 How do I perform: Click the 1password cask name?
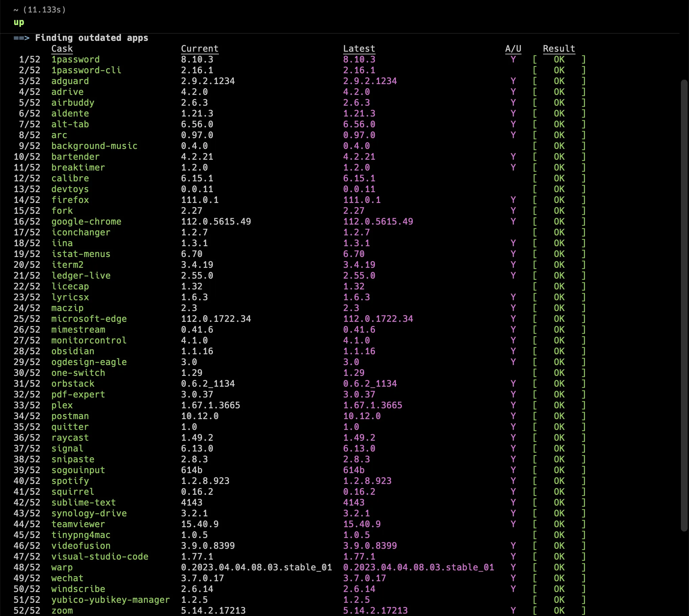click(x=75, y=59)
